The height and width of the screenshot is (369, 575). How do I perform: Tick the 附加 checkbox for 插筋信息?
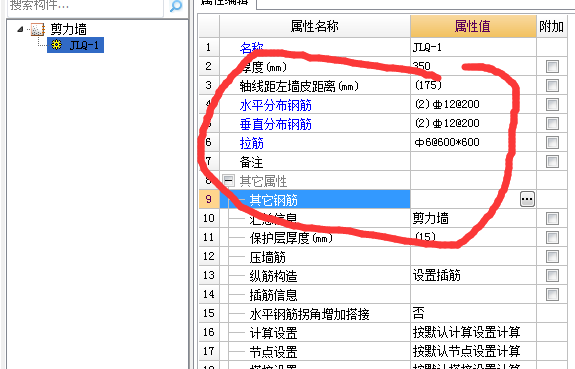point(552,295)
